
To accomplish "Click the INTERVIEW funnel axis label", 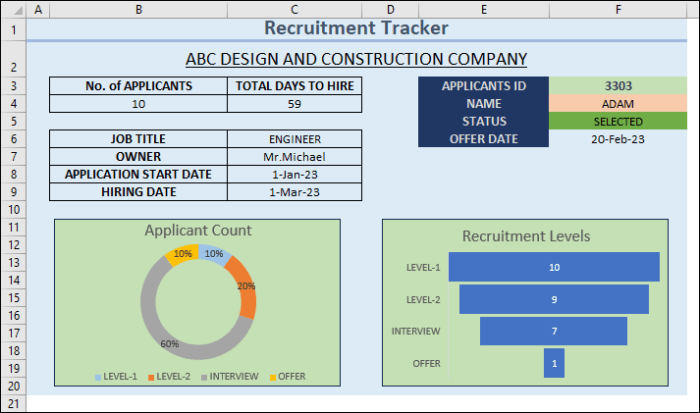I will coord(416,331).
